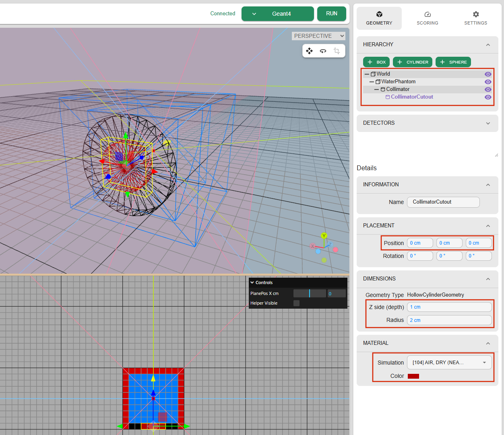Hide the WaterPhantom with eye icon
Viewport: 504px width, 435px height.
pos(488,82)
